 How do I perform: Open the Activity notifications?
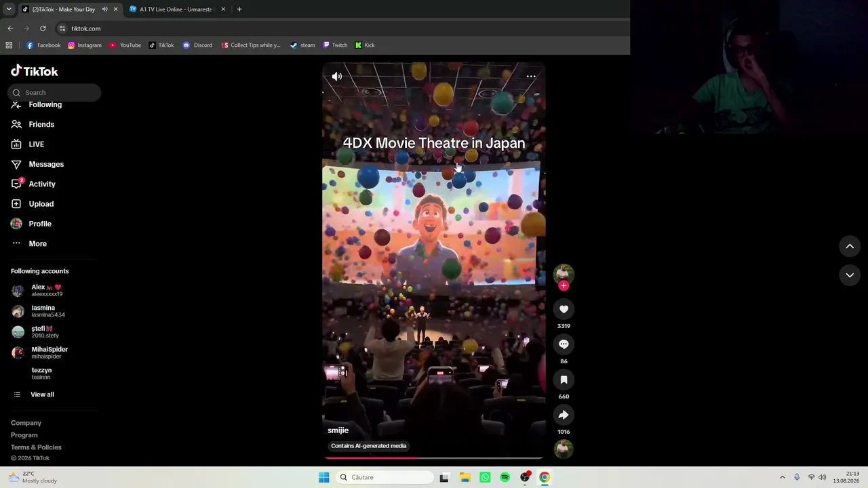point(34,184)
